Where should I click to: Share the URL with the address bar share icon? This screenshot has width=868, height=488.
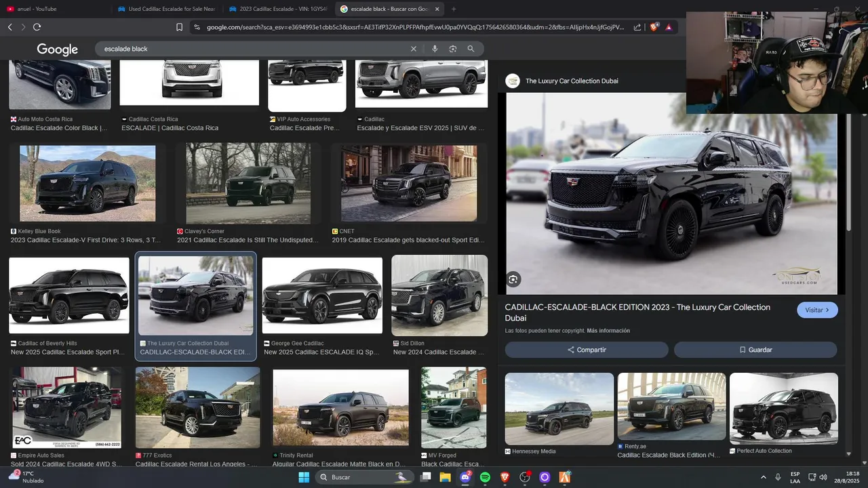click(637, 27)
